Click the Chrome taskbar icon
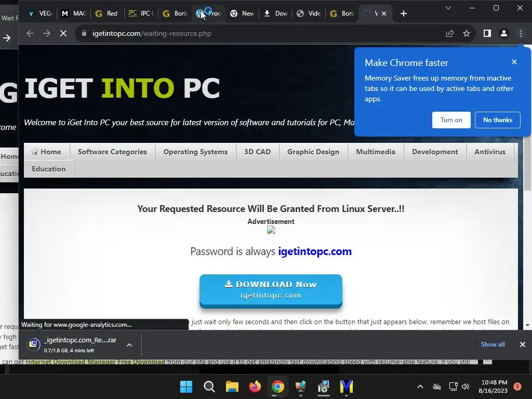The image size is (532, 399). pos(277,387)
